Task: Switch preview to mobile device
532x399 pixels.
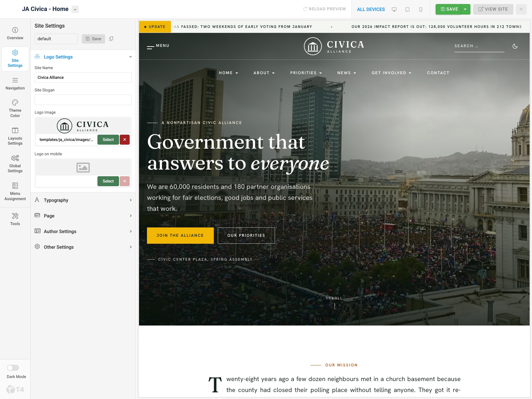Action: pos(421,9)
